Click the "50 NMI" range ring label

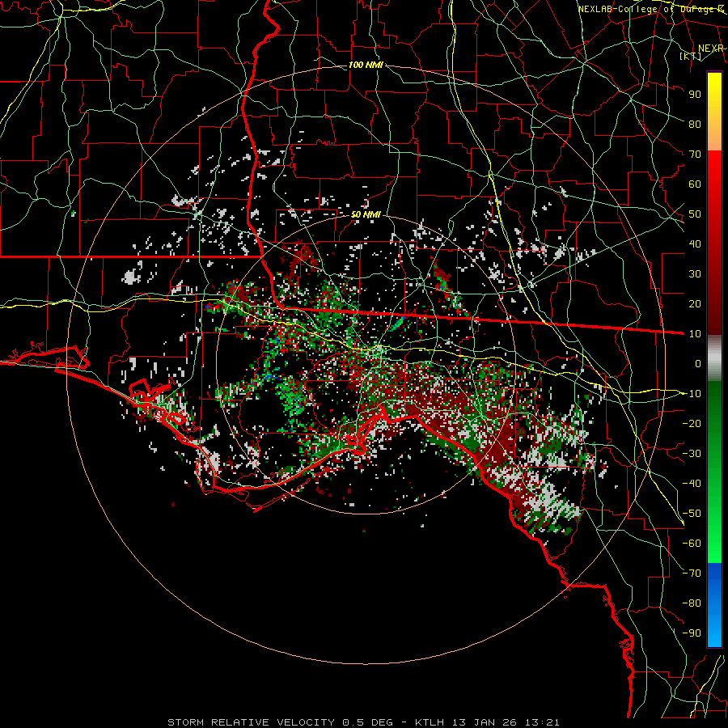[x=366, y=214]
